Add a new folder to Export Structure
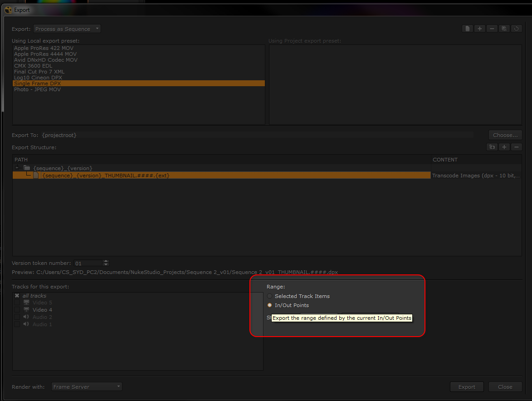Viewport: 532px width, 401px height. click(492, 147)
